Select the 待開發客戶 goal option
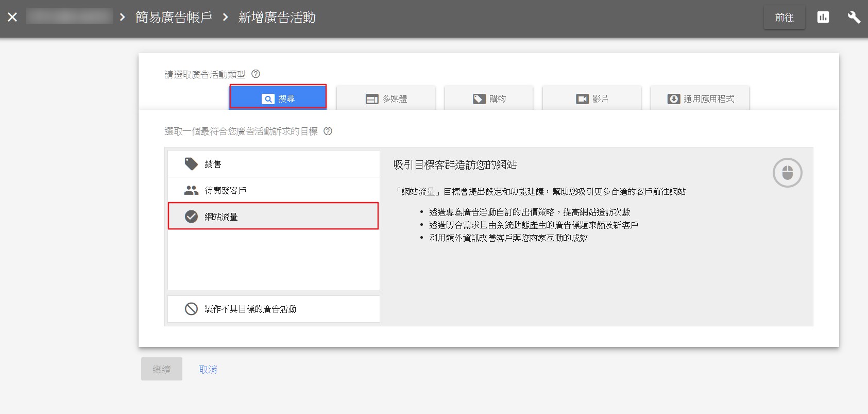The width and height of the screenshot is (868, 414). 274,190
